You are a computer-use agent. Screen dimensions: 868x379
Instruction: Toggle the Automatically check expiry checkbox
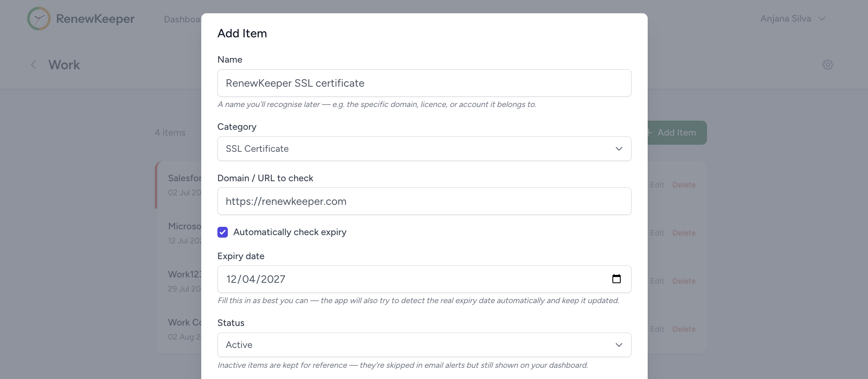pyautogui.click(x=222, y=232)
